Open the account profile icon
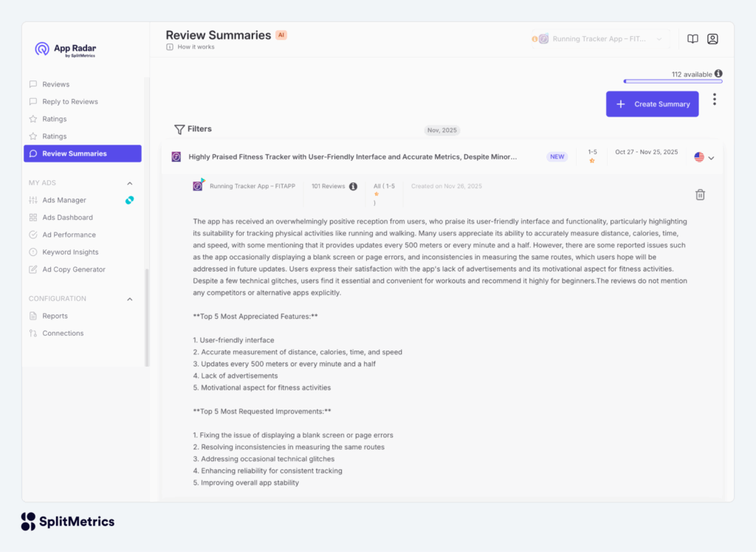This screenshot has width=756, height=552. (x=712, y=38)
